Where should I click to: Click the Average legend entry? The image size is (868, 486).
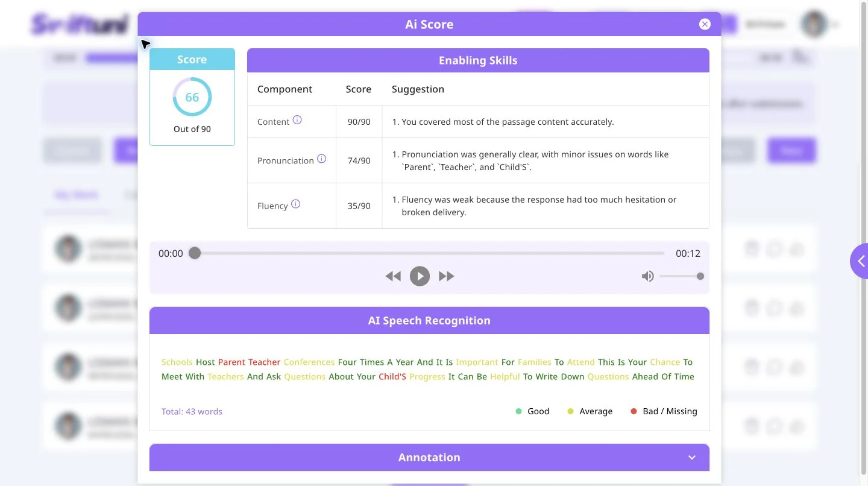click(590, 412)
